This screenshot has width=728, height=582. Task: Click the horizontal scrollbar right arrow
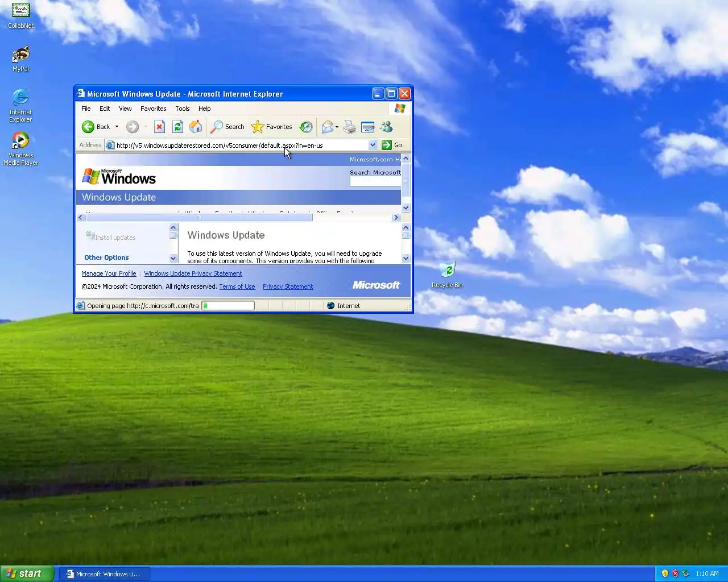tap(396, 218)
